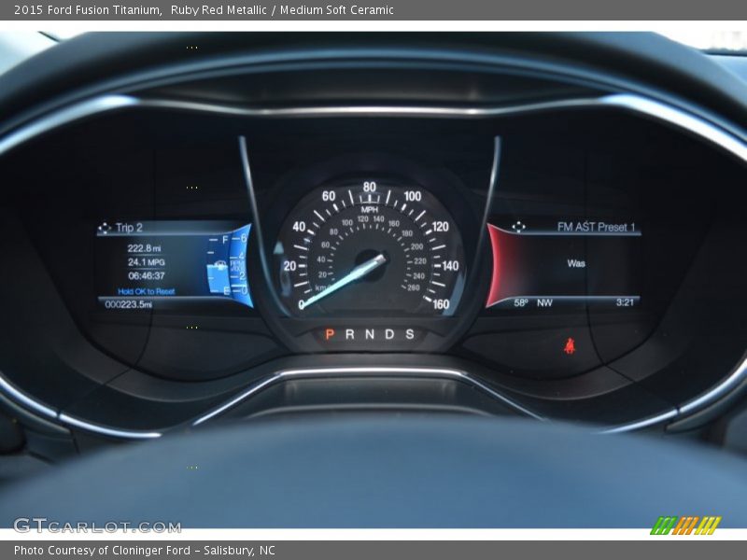
Task: Click the GTCarLot.com watermark logo
Action: [x=97, y=525]
